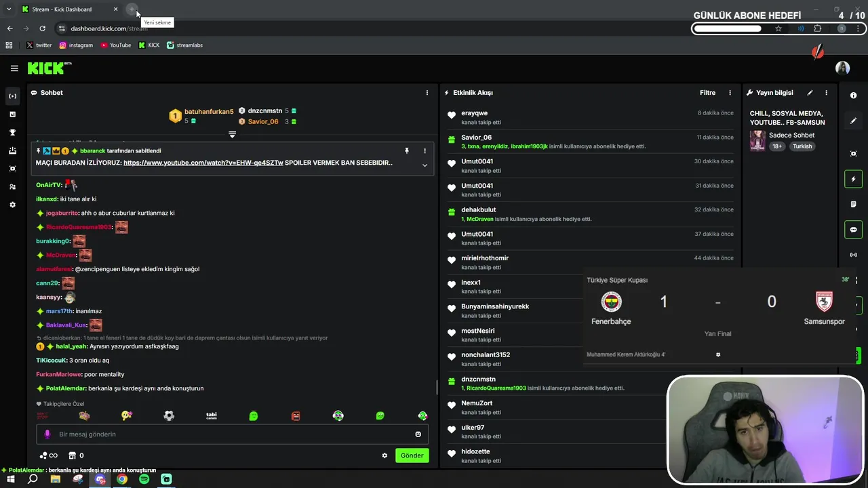
Task: Open the streamlabs bookmark
Action: (x=184, y=45)
